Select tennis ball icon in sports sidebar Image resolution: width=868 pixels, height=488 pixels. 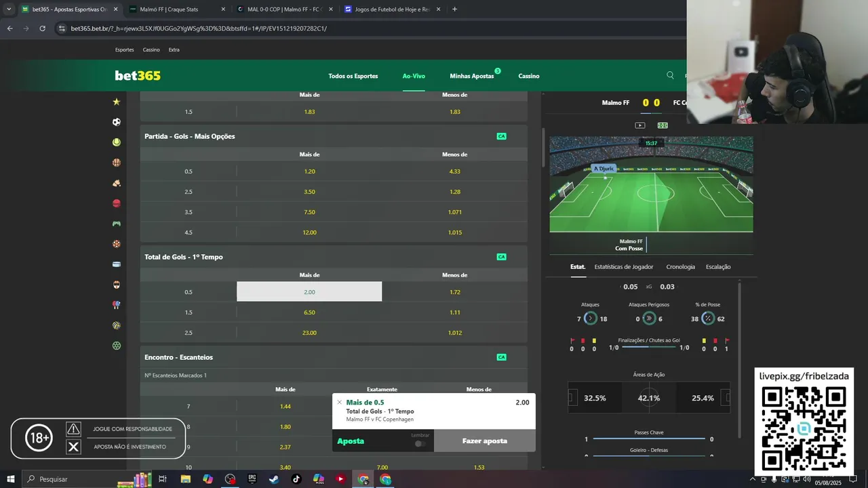point(117,142)
